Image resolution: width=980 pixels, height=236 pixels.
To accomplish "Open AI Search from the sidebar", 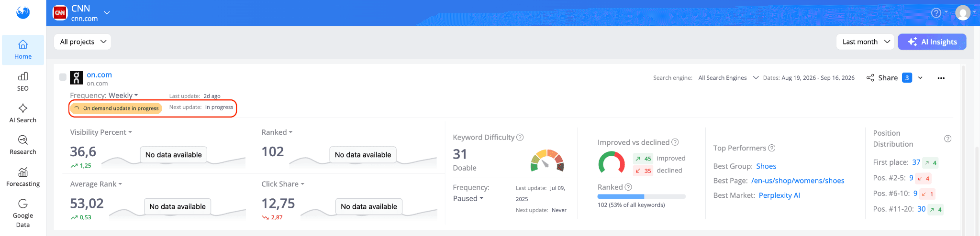I will [23, 114].
